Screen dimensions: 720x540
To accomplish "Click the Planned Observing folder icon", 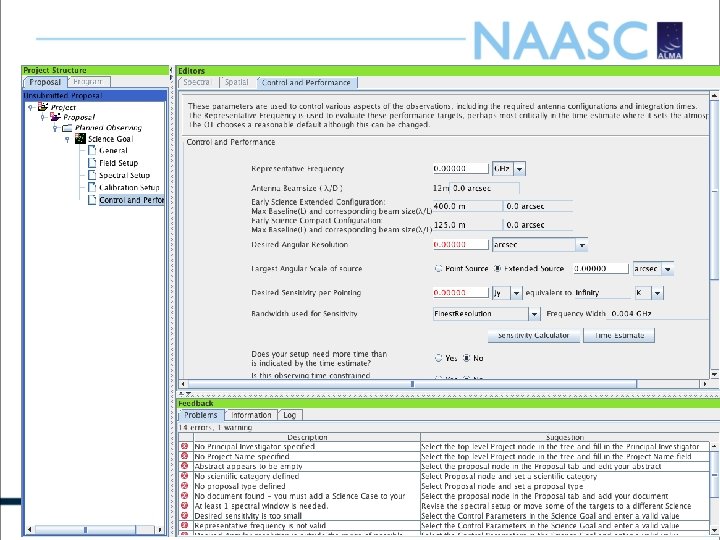I will point(68,128).
